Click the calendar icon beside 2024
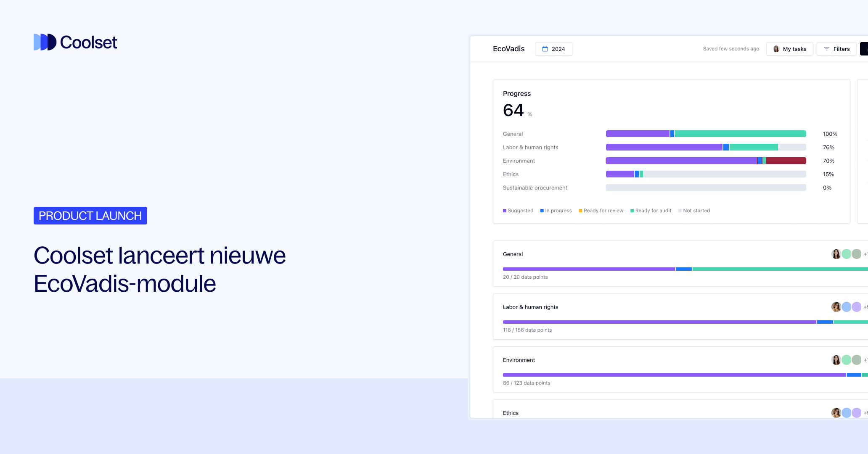The height and width of the screenshot is (454, 868). coord(545,49)
